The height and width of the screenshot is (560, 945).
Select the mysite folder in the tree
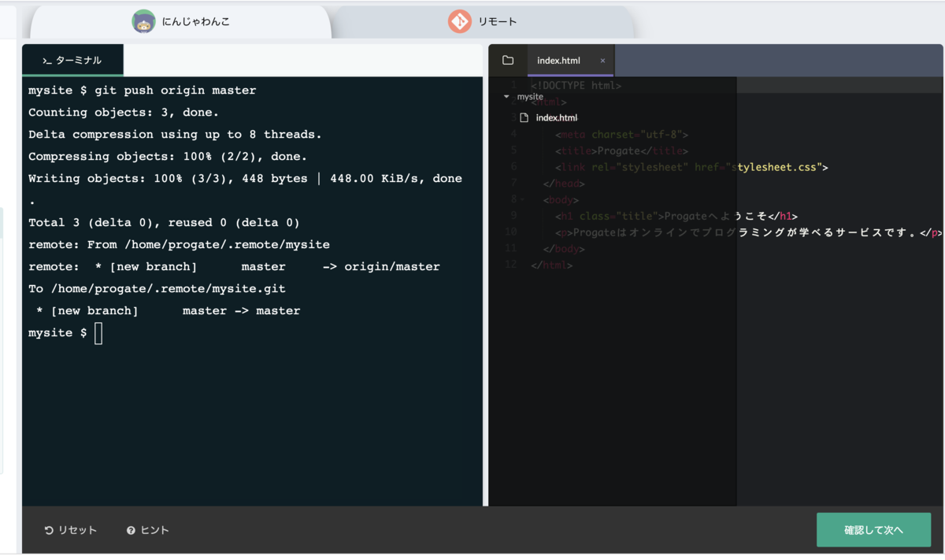(x=530, y=97)
